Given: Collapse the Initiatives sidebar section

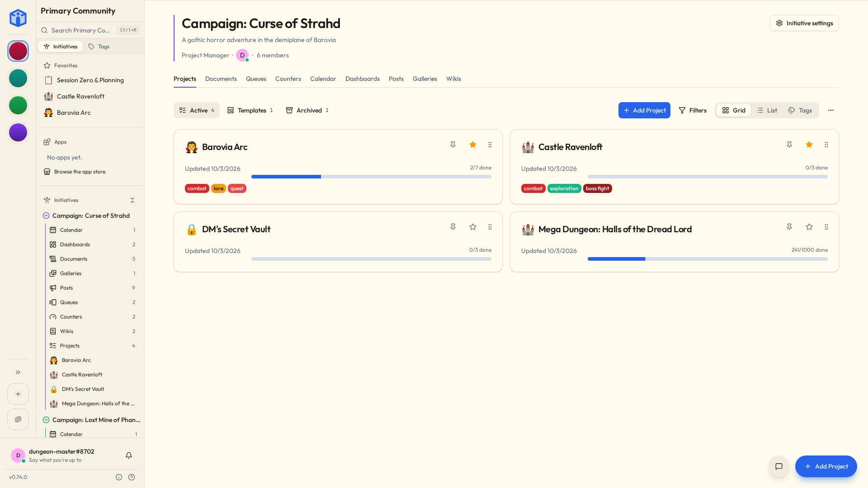Looking at the screenshot, I should (132, 200).
